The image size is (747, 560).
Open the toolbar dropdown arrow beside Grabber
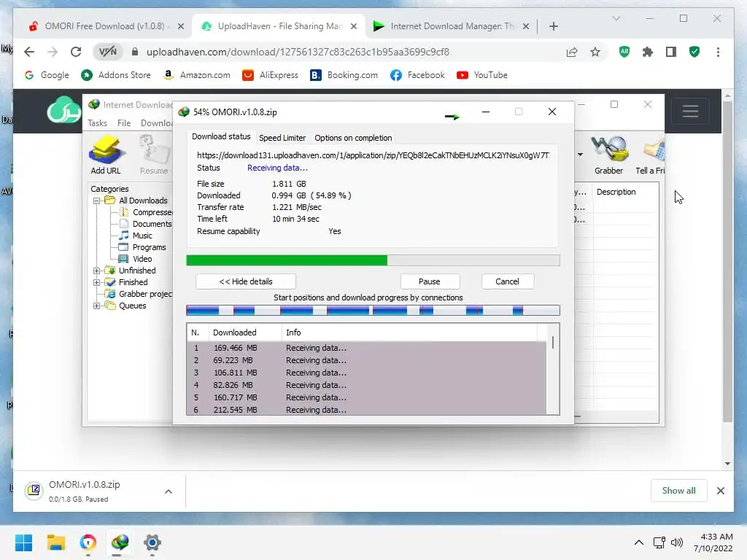click(x=580, y=155)
